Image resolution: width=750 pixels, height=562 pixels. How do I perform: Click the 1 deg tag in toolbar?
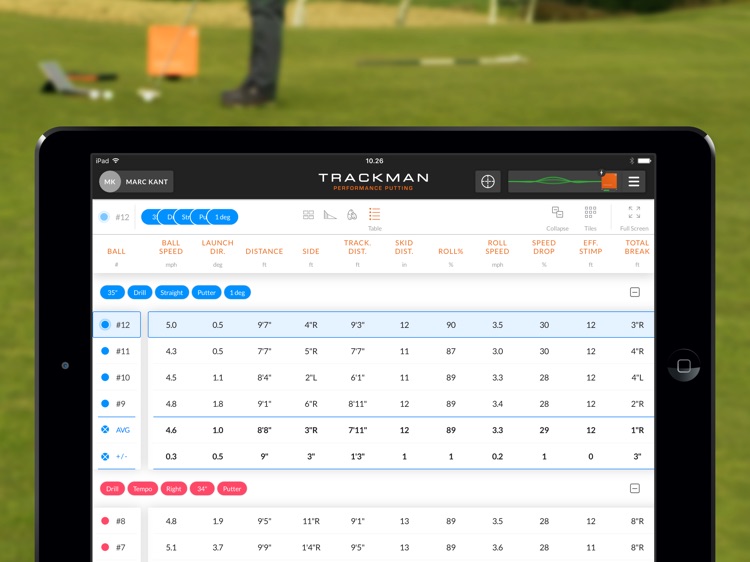pyautogui.click(x=222, y=217)
